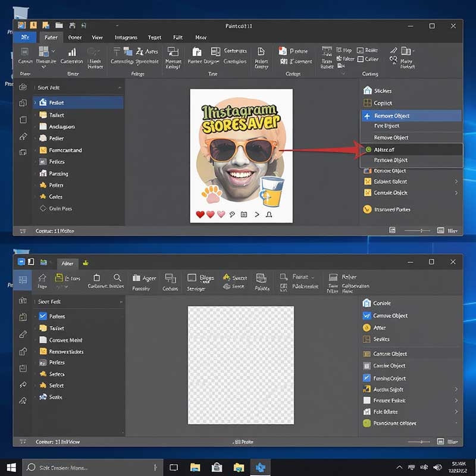Click the yellow Integrated Parties badge icon
Screen dimensions: 476x476
[x=368, y=209]
